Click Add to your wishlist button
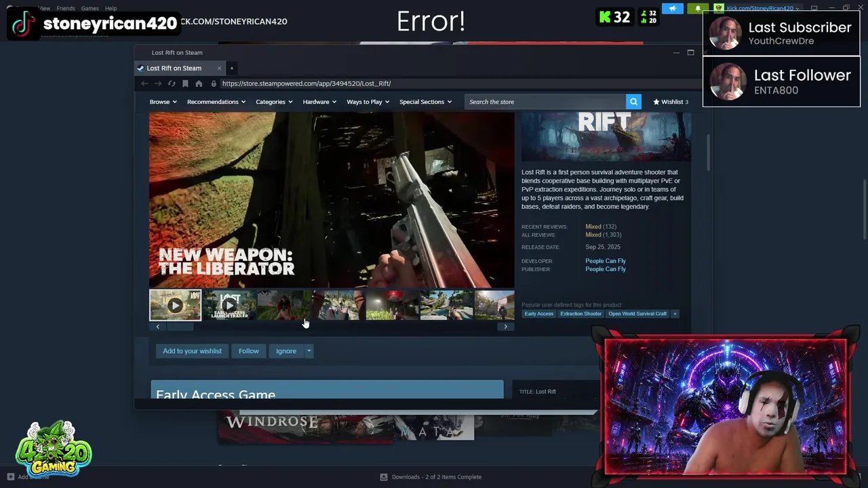This screenshot has width=868, height=488. (x=192, y=351)
